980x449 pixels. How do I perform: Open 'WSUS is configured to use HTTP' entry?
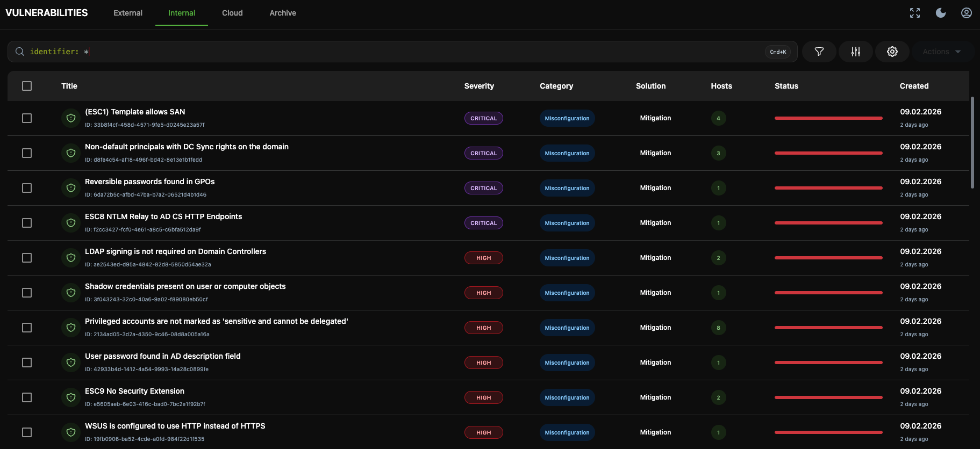point(175,426)
